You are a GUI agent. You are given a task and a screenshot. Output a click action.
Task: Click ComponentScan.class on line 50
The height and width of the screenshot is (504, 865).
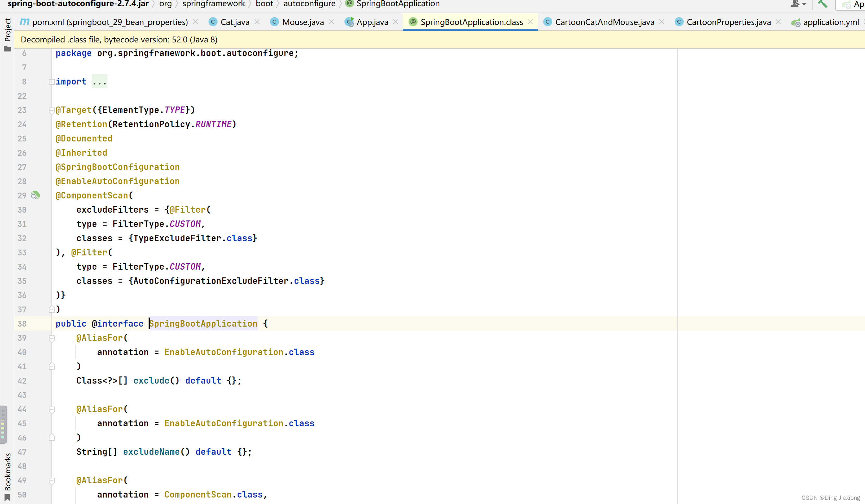coord(214,494)
